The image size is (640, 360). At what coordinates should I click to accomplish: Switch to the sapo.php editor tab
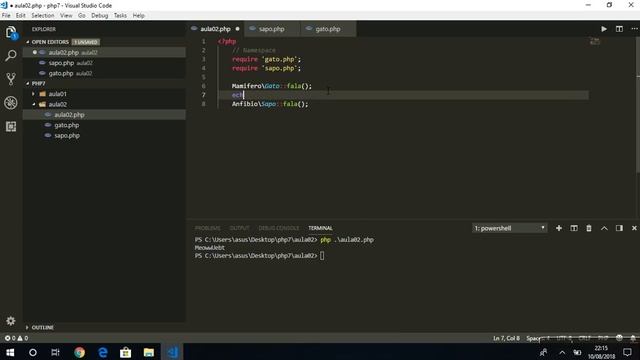pyautogui.click(x=272, y=29)
